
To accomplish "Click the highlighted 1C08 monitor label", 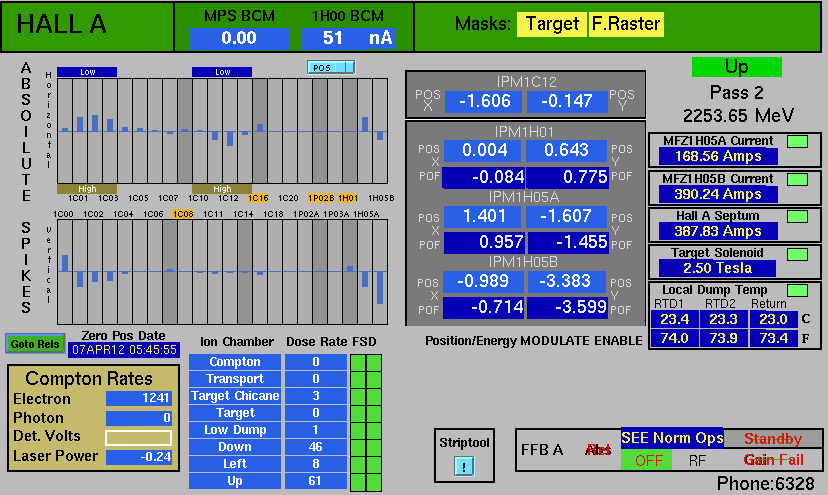I will pos(183,214).
